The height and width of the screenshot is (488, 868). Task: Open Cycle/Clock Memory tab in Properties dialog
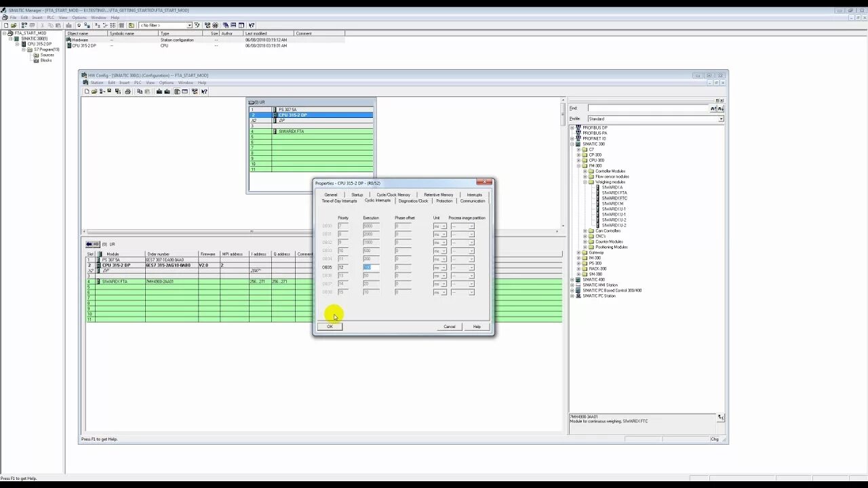click(x=393, y=195)
